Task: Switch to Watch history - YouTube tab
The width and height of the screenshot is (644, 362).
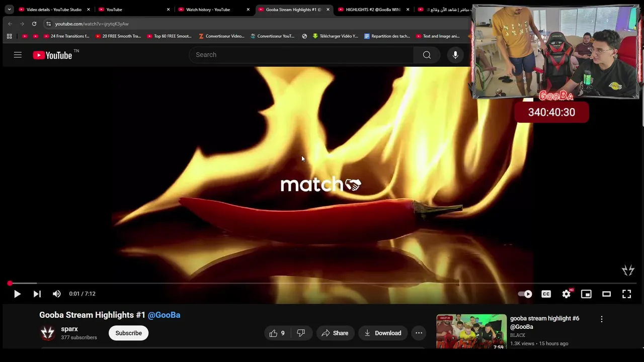Action: pos(214,10)
